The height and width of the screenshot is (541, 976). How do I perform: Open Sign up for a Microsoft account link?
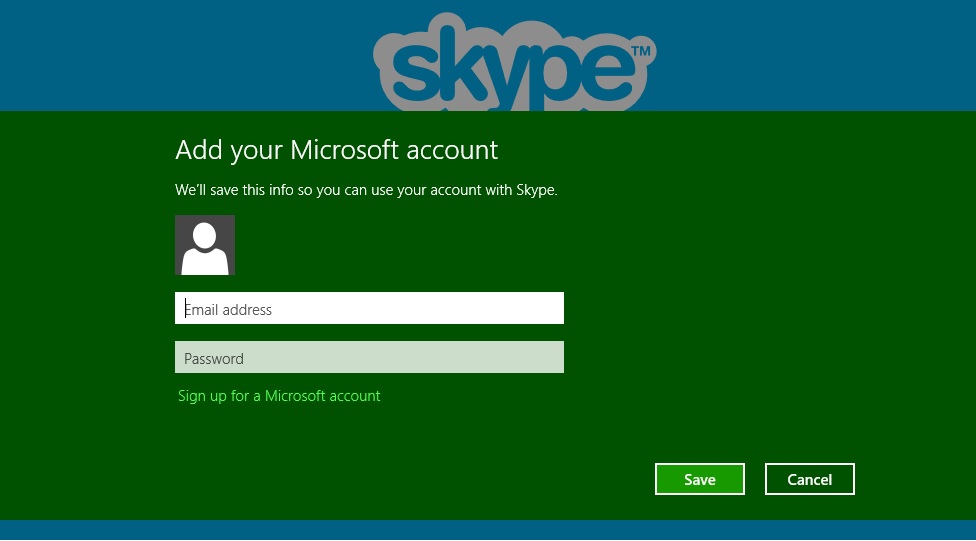point(279,396)
